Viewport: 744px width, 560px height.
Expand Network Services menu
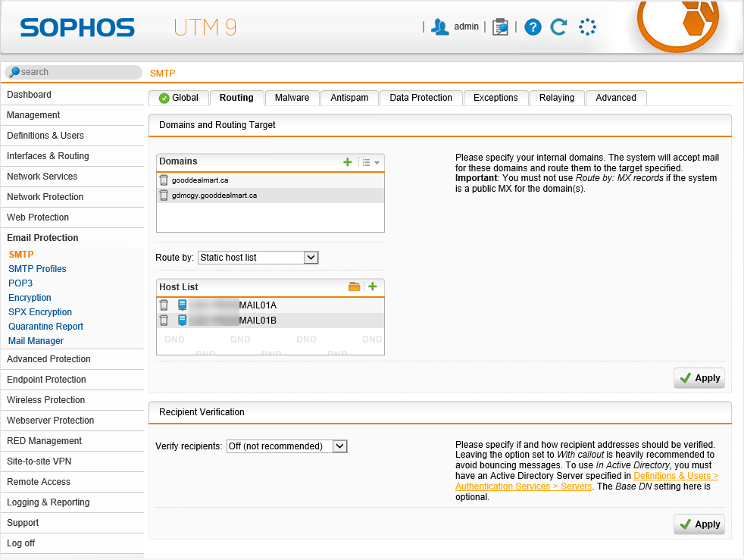(73, 177)
